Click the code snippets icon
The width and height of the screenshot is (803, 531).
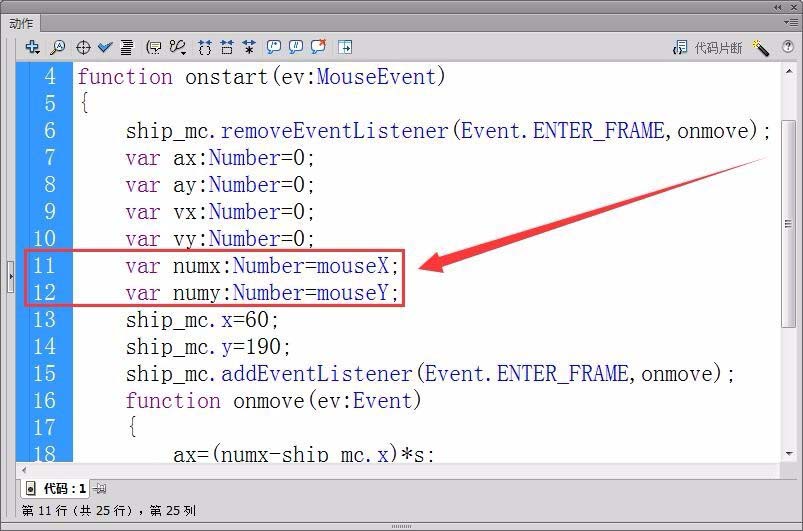(680, 48)
